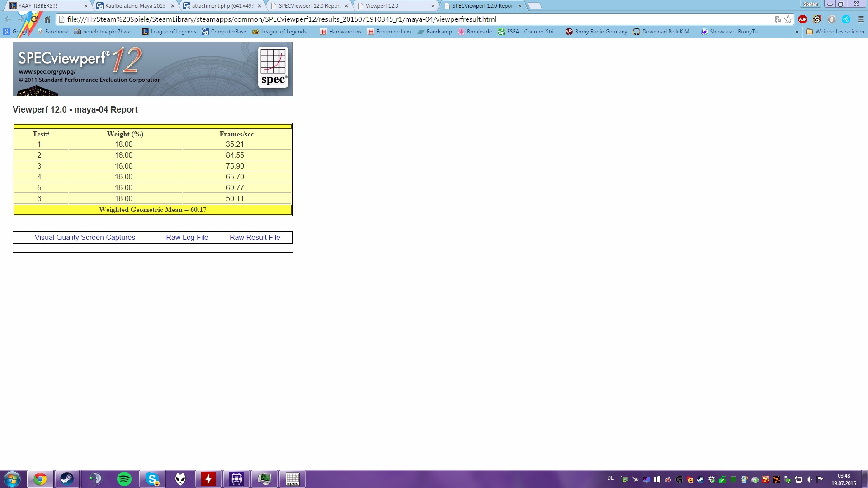Open Visual Quality Screen Captures link
Screen dimensions: 868x488
(85, 238)
